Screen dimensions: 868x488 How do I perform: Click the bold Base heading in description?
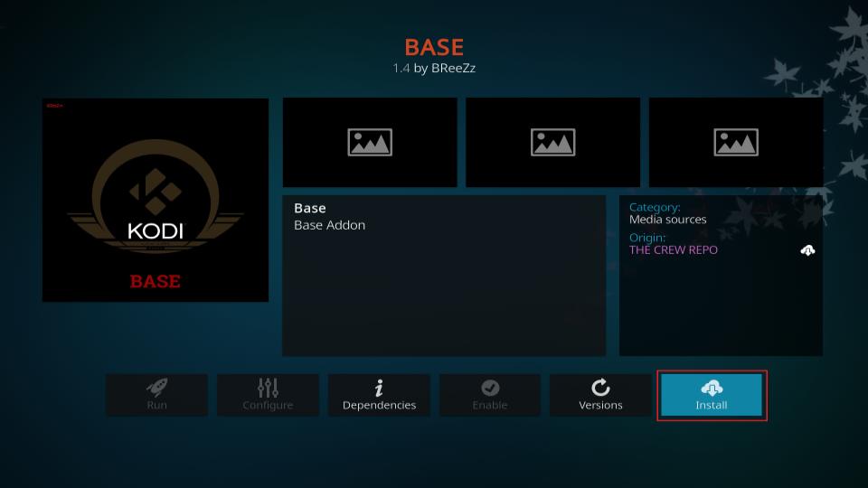click(x=310, y=208)
